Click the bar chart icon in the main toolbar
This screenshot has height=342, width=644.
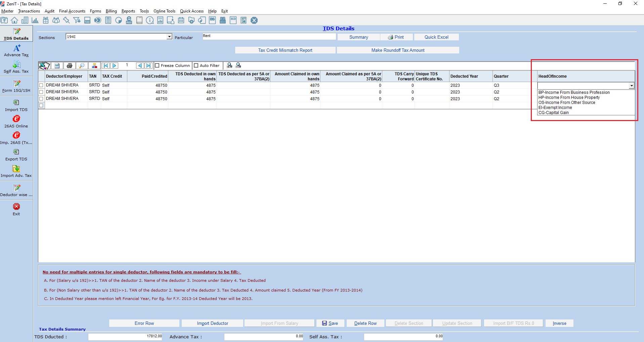pyautogui.click(x=35, y=20)
